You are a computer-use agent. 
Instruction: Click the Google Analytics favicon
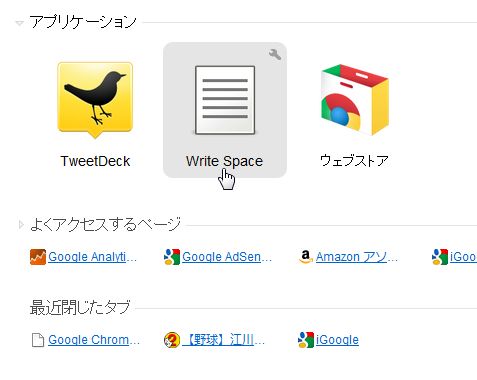click(x=38, y=257)
